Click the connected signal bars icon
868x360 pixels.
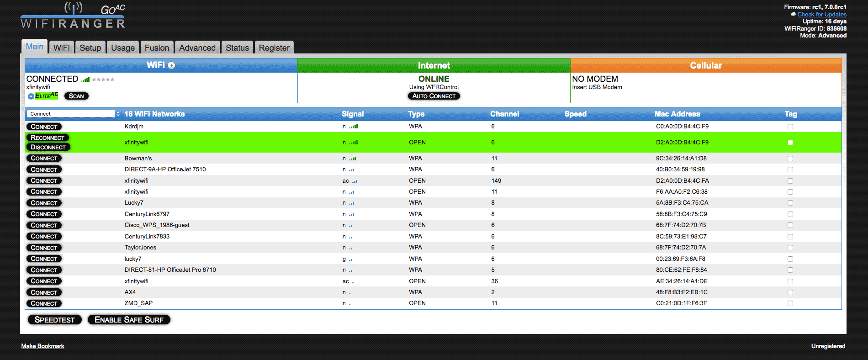pos(85,79)
